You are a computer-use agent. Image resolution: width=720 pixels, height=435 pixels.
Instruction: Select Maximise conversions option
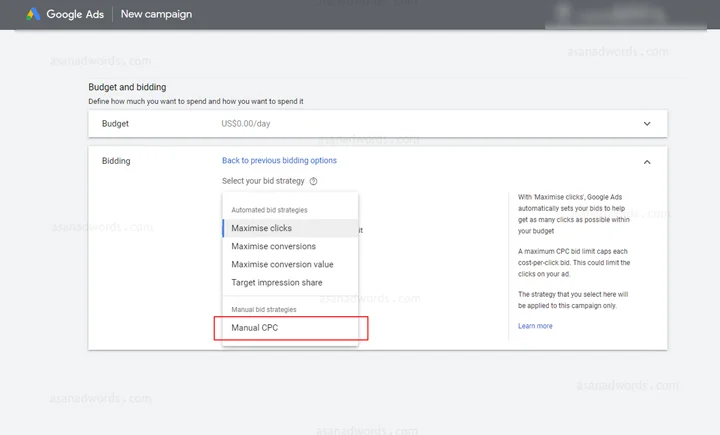tap(290, 246)
